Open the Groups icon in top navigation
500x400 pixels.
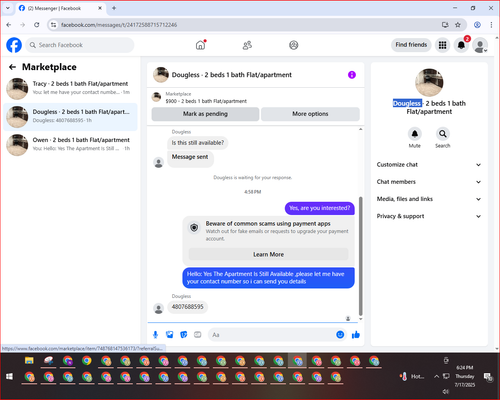click(x=294, y=45)
